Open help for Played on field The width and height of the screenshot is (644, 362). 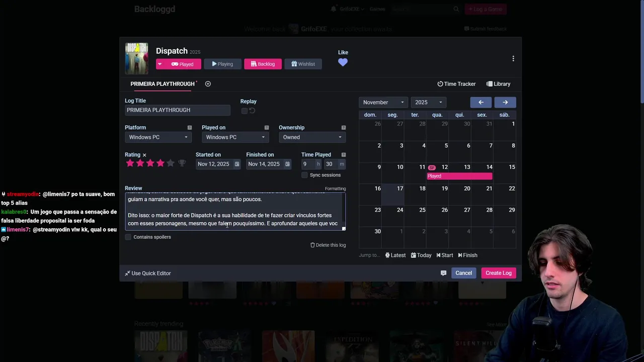[x=267, y=128]
